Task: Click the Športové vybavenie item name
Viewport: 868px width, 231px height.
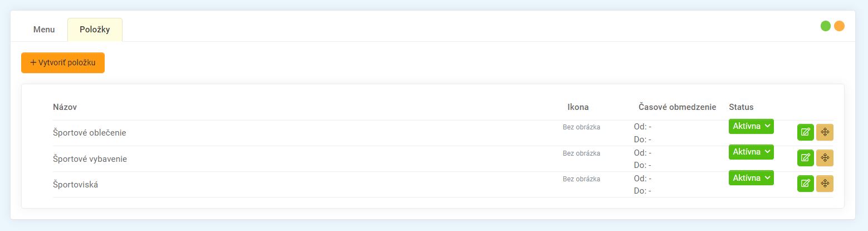Action: tap(90, 159)
